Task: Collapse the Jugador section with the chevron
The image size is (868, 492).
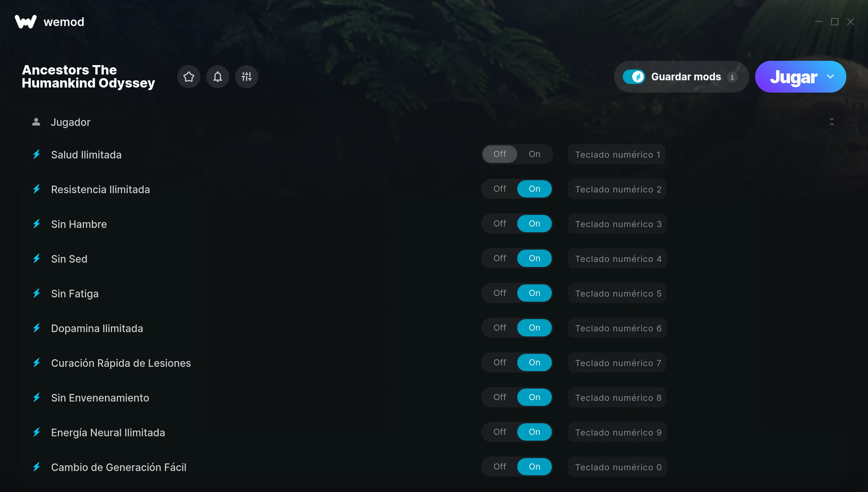Action: (x=832, y=122)
